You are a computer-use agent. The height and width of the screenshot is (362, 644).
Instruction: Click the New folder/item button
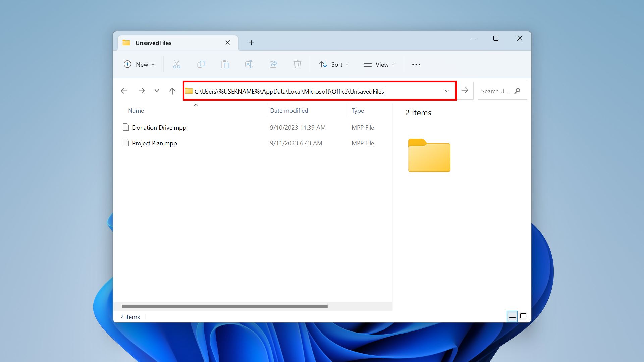click(x=139, y=65)
